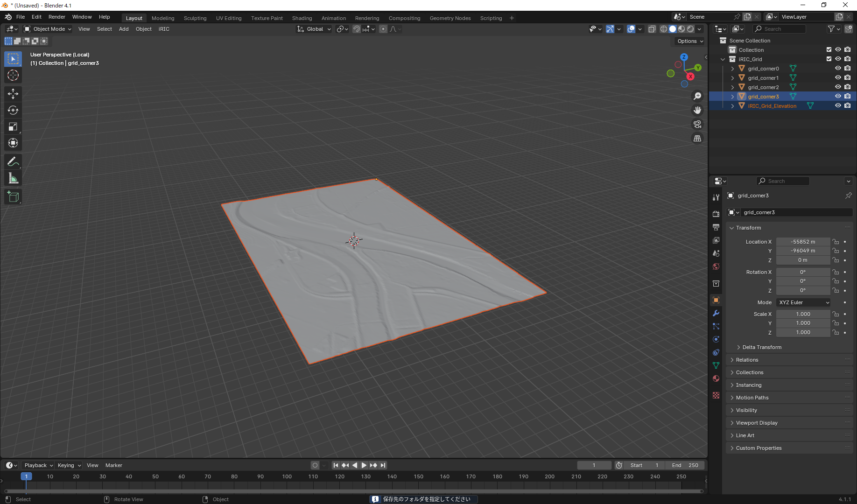This screenshot has width=857, height=504.
Task: Expand the Delta Transform section
Action: [762, 347]
